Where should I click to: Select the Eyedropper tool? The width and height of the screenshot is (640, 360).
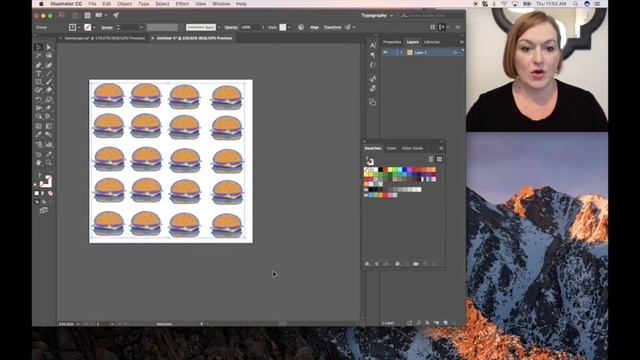tap(39, 135)
